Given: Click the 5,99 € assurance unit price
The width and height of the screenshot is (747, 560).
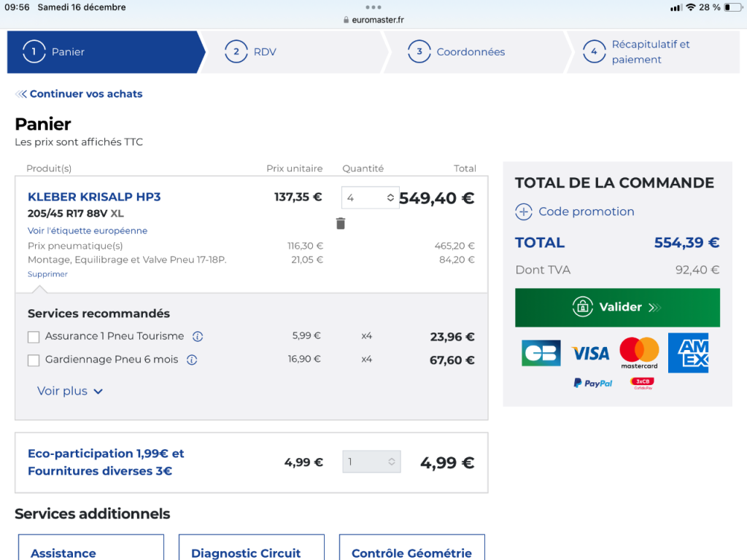Looking at the screenshot, I should tap(306, 335).
